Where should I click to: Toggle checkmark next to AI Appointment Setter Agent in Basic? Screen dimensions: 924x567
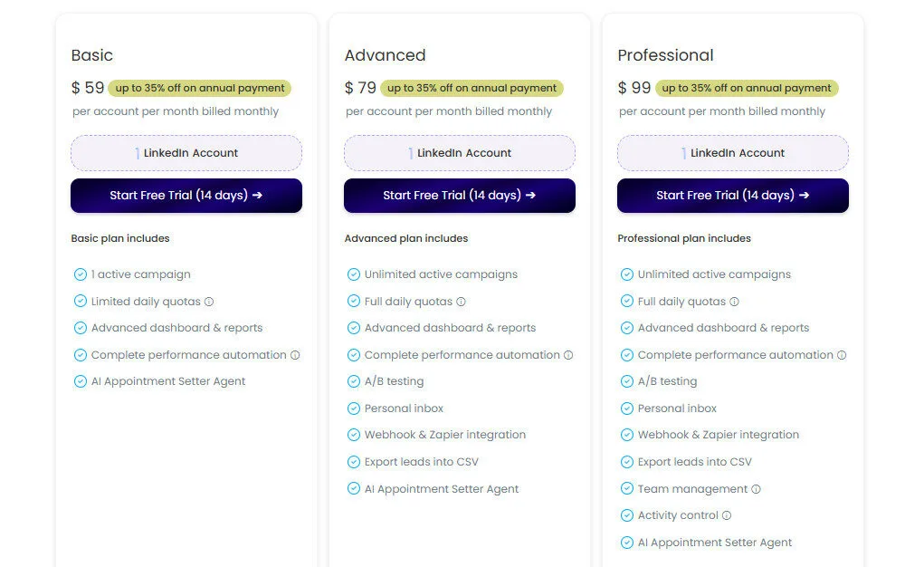[x=80, y=381]
